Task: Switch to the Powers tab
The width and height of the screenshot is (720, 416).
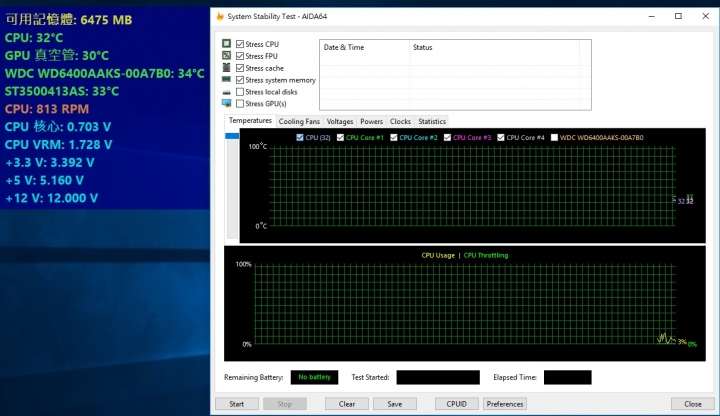Action: tap(371, 121)
